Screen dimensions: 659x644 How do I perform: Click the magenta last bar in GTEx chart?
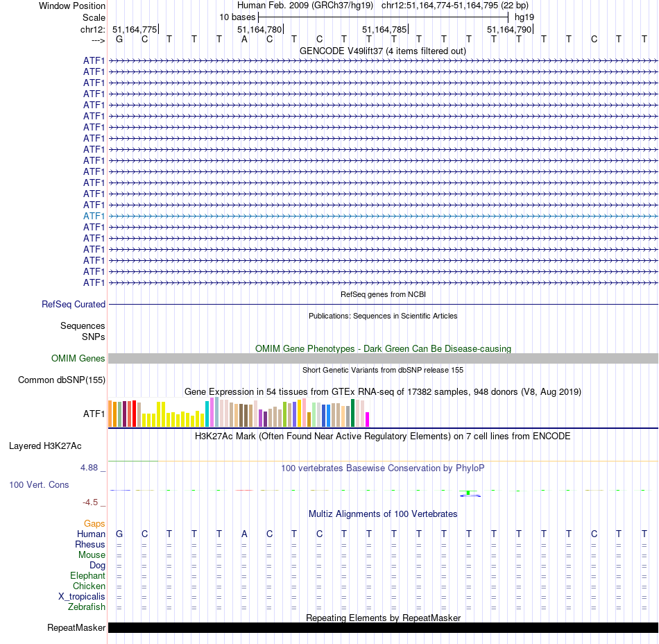tap(368, 420)
